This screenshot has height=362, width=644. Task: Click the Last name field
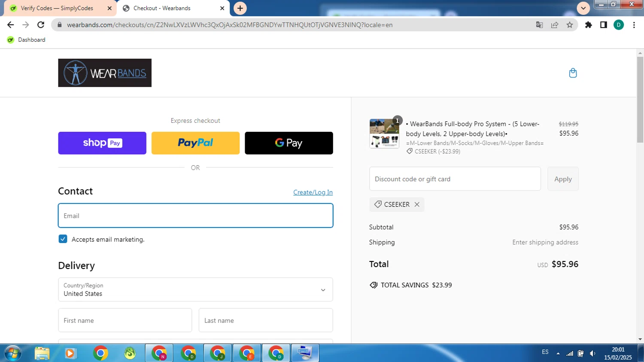point(266,320)
